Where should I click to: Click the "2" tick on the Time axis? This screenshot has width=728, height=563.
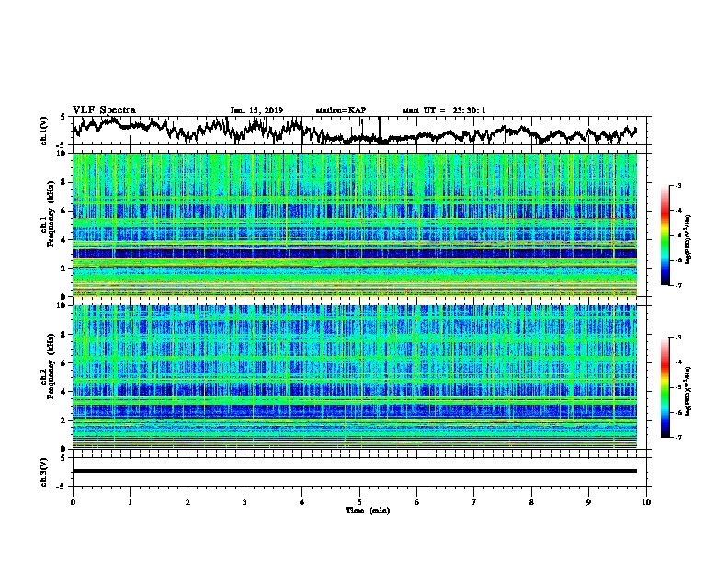coord(188,502)
